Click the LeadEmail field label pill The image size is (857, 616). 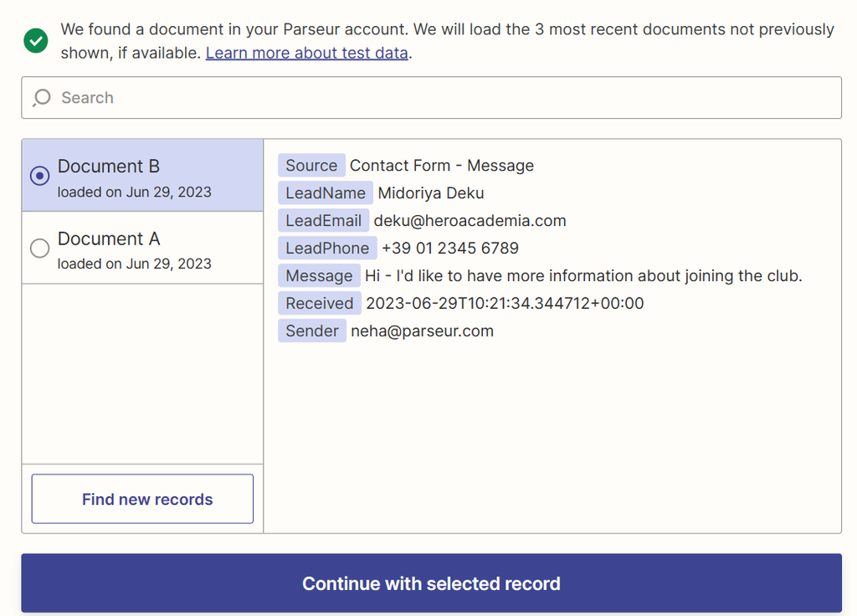[323, 220]
